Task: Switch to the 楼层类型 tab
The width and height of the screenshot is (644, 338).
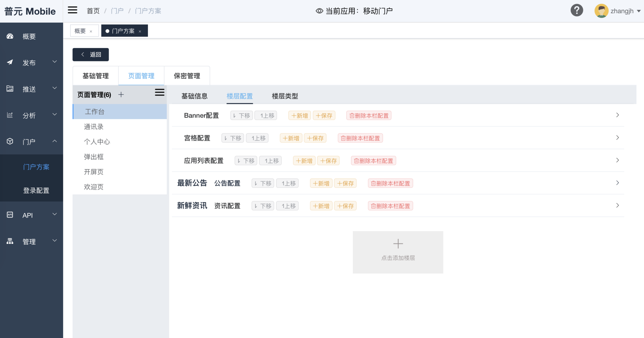Action: click(x=285, y=96)
